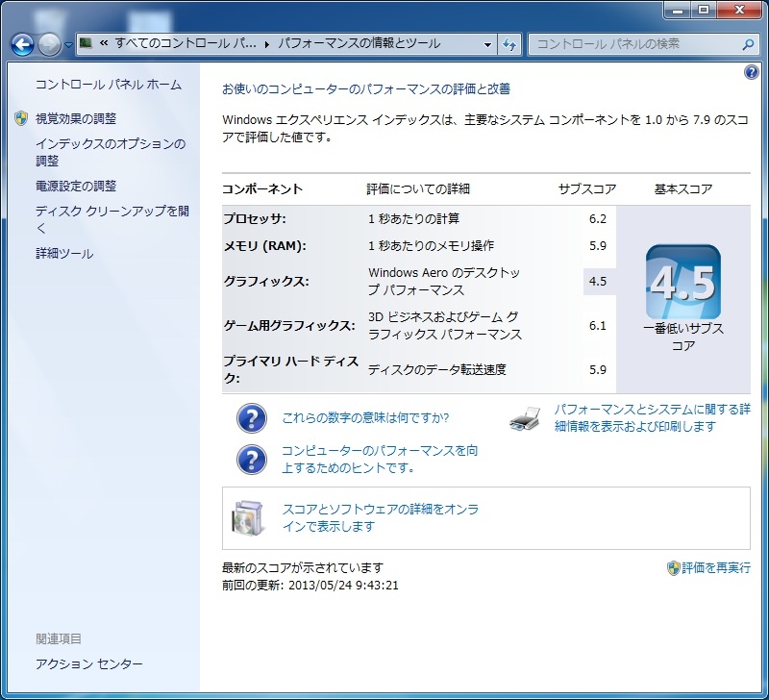Click question icon beside performance hints link
Image resolution: width=769 pixels, height=700 pixels.
tap(252, 460)
